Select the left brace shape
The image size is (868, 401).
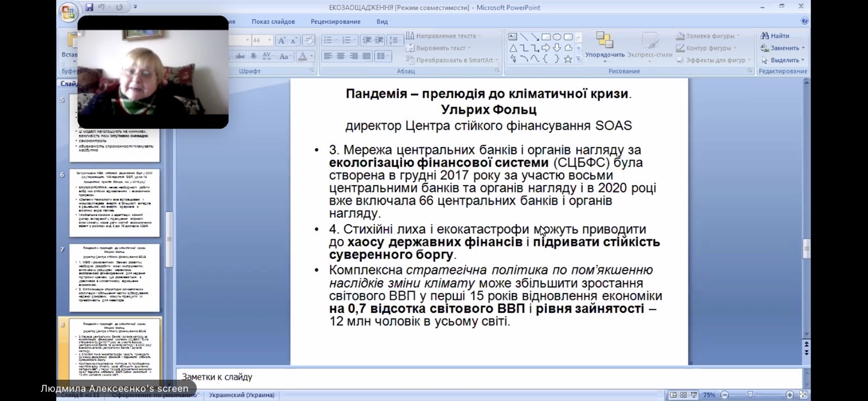point(546,59)
